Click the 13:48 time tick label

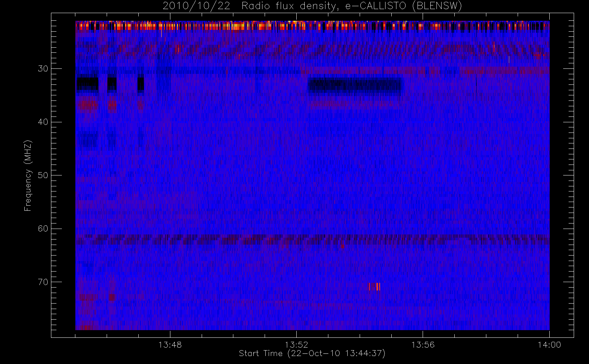170,344
